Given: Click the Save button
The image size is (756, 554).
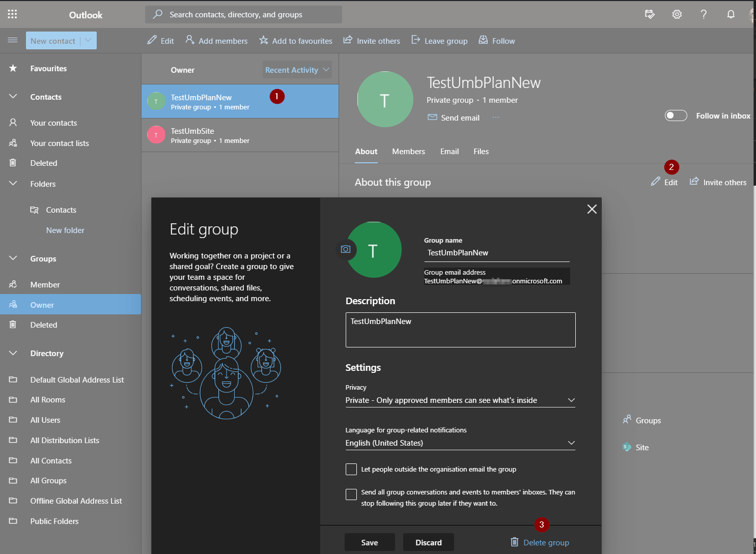Looking at the screenshot, I should [370, 542].
